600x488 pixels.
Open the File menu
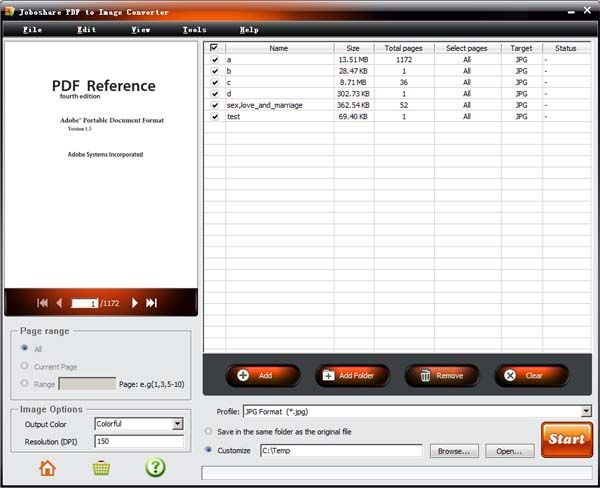(x=33, y=29)
